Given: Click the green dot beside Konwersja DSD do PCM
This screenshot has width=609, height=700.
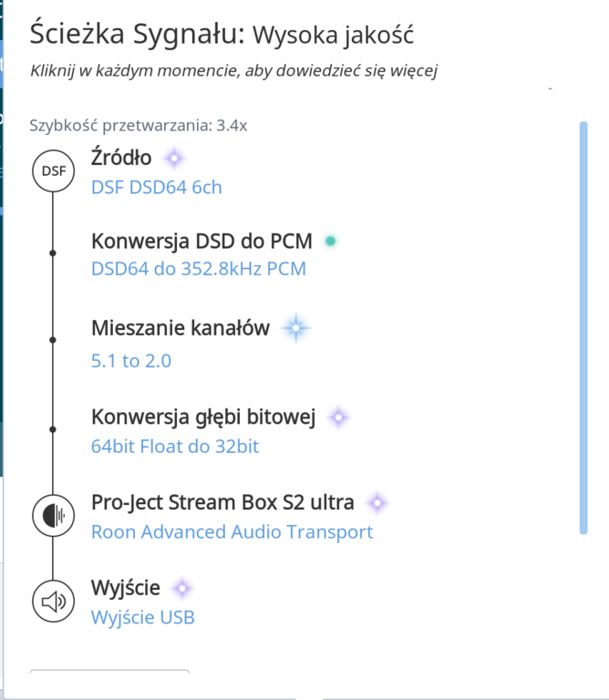Looking at the screenshot, I should tap(330, 242).
